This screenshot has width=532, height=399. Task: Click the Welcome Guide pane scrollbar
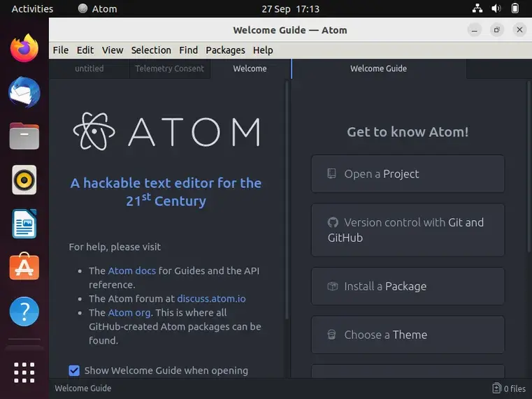click(529, 167)
